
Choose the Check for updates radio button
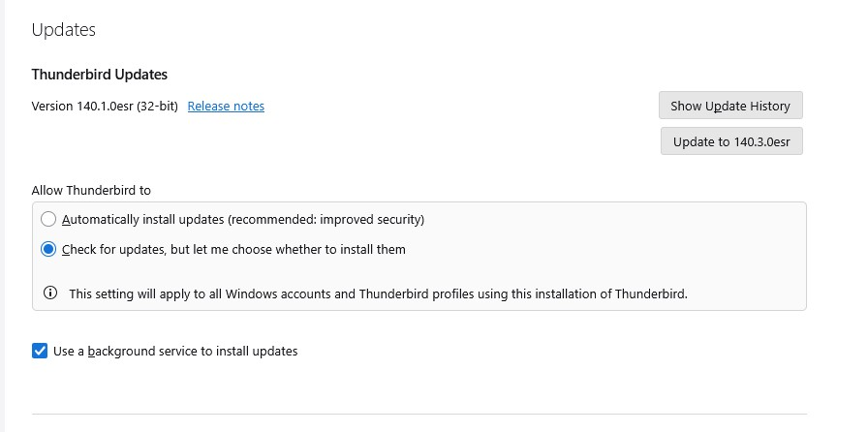point(48,249)
